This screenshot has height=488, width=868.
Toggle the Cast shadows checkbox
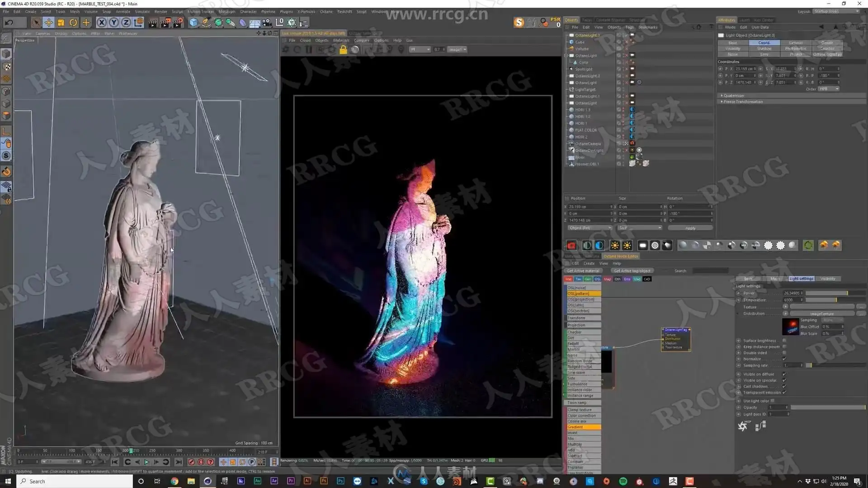784,386
